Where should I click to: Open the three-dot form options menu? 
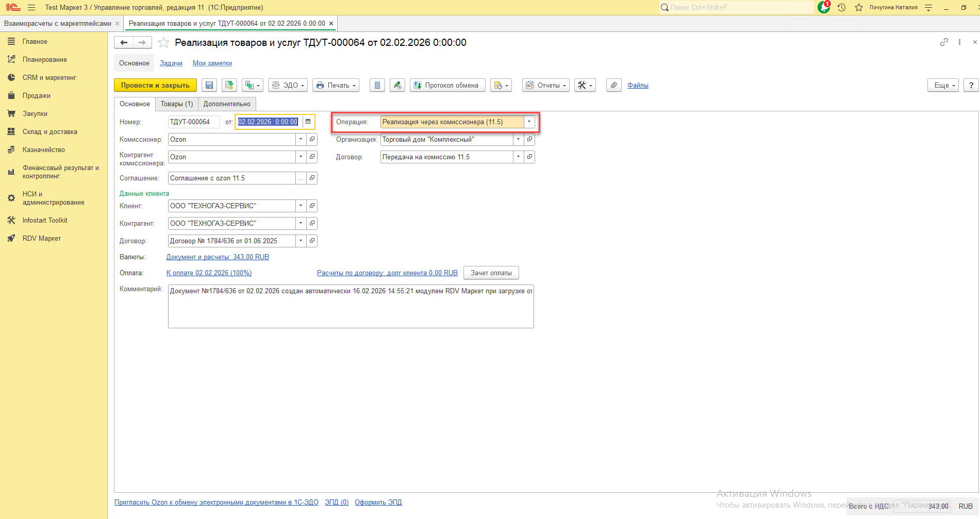pos(959,42)
